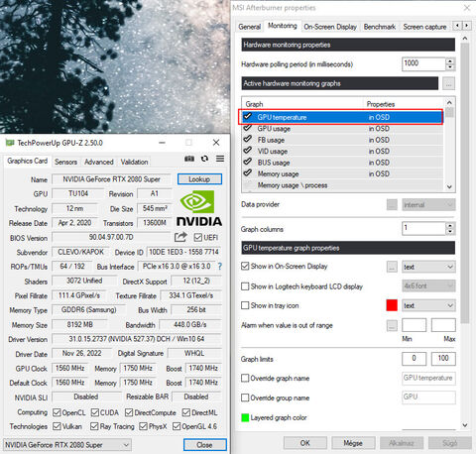The height and width of the screenshot is (454, 476).
Task: Click the GPU-Z refresh icon
Action: (x=204, y=159)
